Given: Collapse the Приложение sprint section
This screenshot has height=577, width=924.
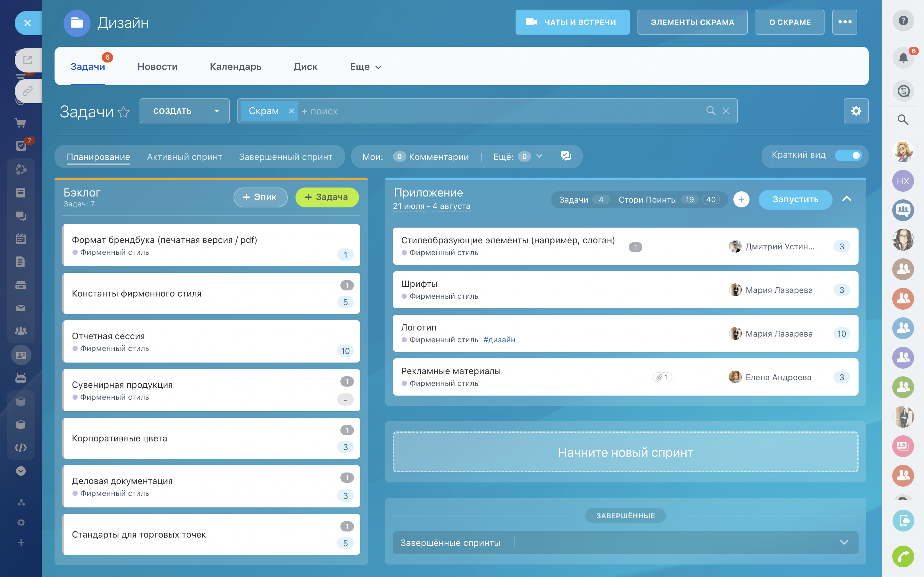Looking at the screenshot, I should coord(846,199).
